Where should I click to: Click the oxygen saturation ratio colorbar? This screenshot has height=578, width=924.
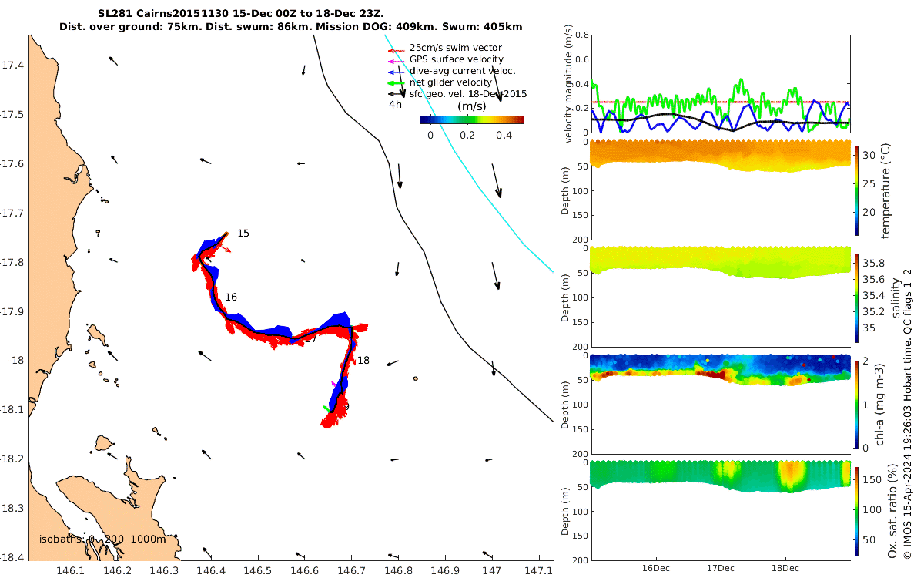coord(857,511)
